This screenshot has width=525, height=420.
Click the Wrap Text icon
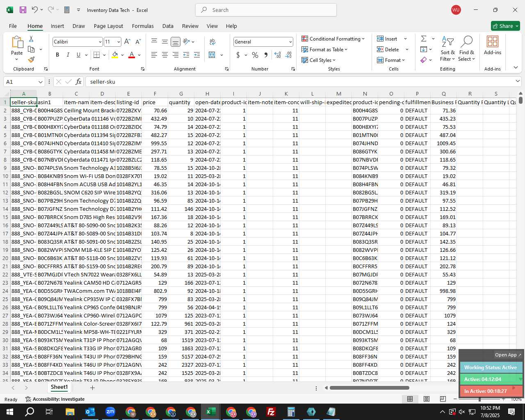tap(212, 41)
